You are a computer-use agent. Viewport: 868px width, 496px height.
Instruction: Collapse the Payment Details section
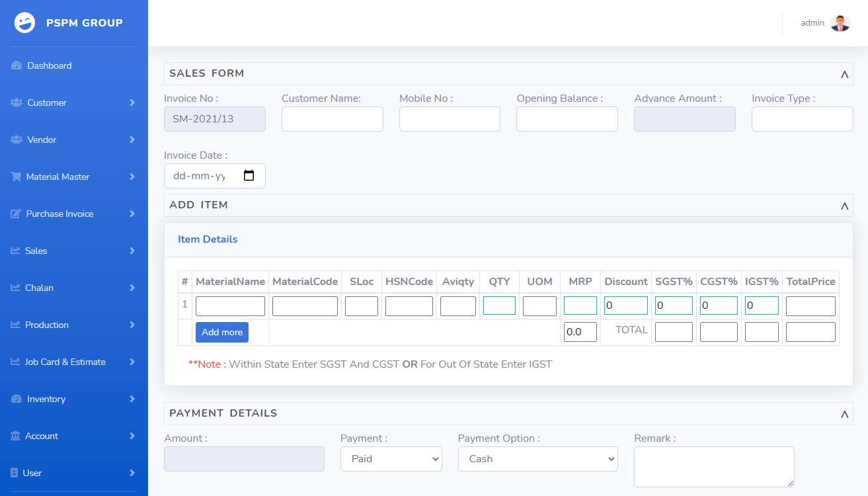[x=844, y=414]
